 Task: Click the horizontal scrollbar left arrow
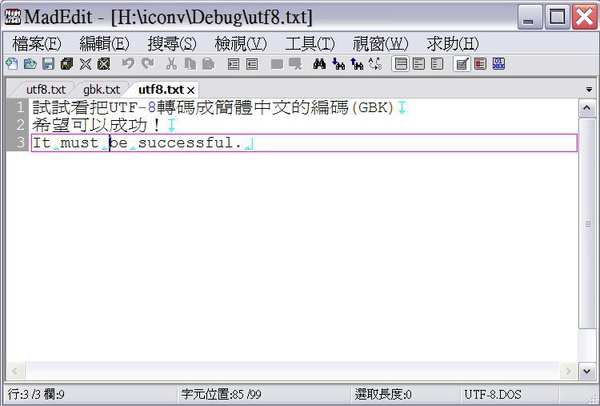(16, 371)
